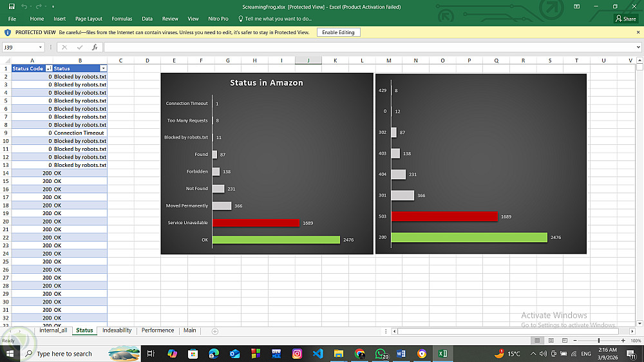Switch to the Status sheet tab
The width and height of the screenshot is (644, 362).
84,330
